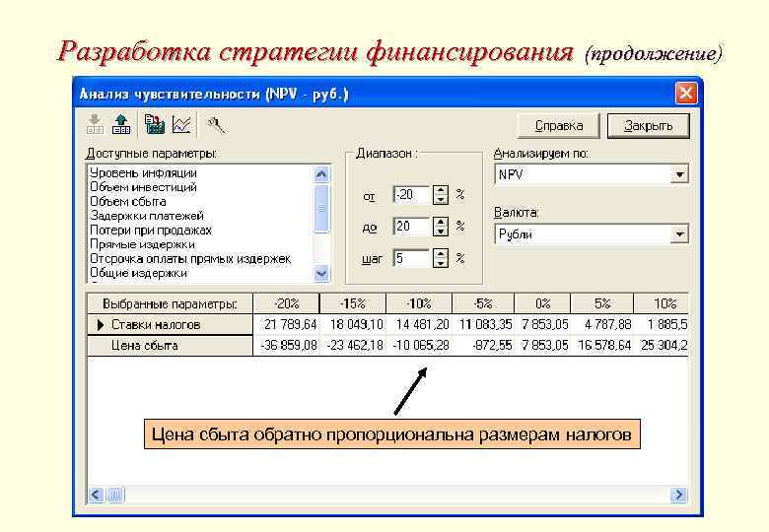
Task: Click the parameters list scroll up arrow
Action: [321, 174]
